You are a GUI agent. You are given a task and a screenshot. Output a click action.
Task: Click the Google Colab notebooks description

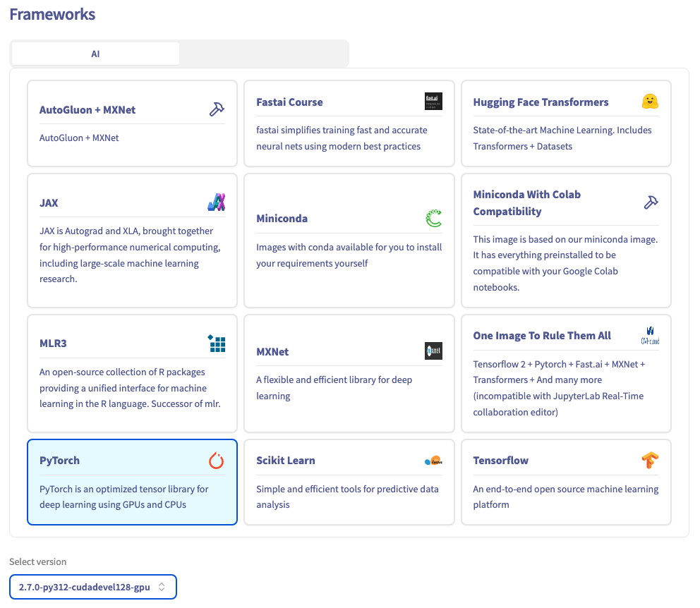(566, 263)
